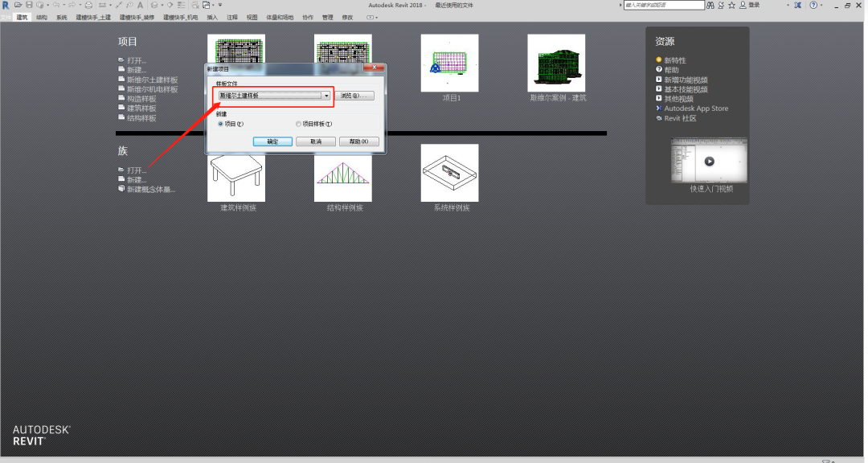Click the Section view icon in toolbar
Image resolution: width=868 pixels, height=463 pixels.
[x=170, y=5]
